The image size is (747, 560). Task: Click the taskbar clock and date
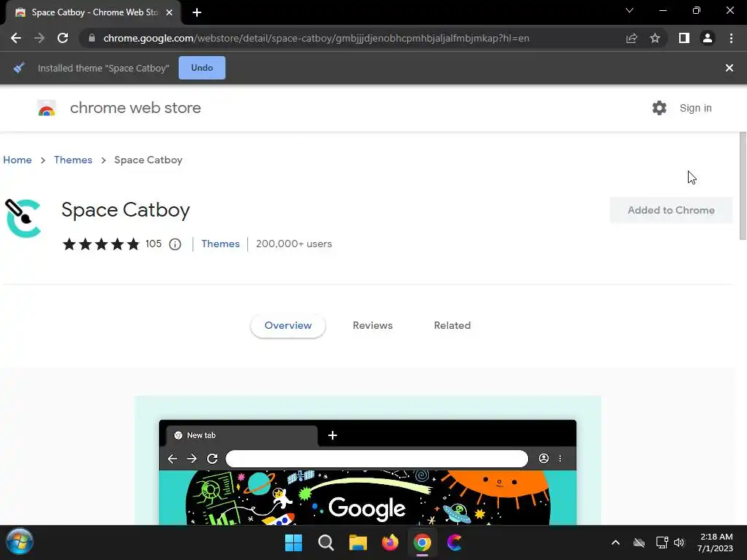tap(716, 542)
